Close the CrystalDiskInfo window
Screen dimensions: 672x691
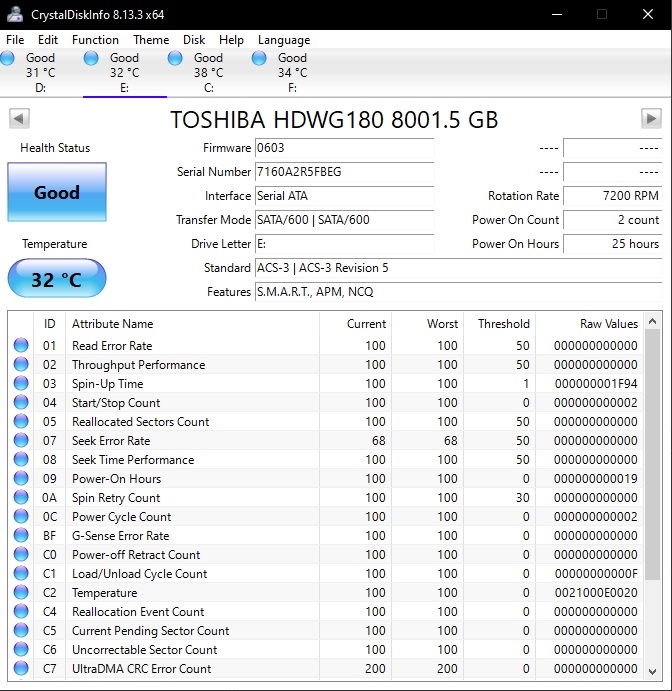point(648,14)
